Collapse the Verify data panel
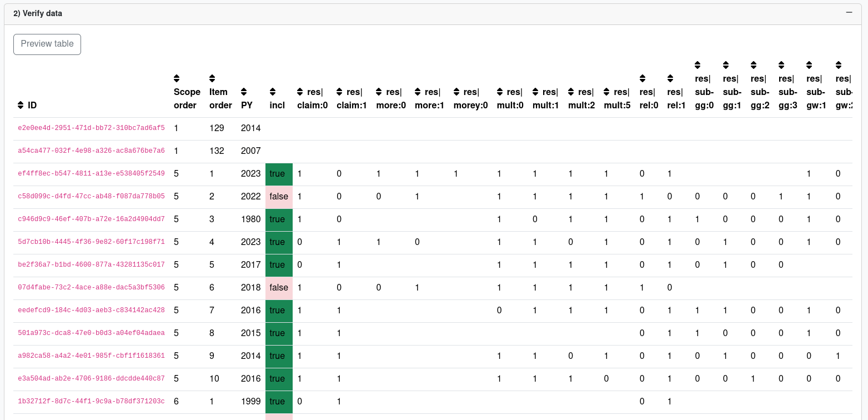Image resolution: width=868 pixels, height=420 pixels. pos(849,12)
